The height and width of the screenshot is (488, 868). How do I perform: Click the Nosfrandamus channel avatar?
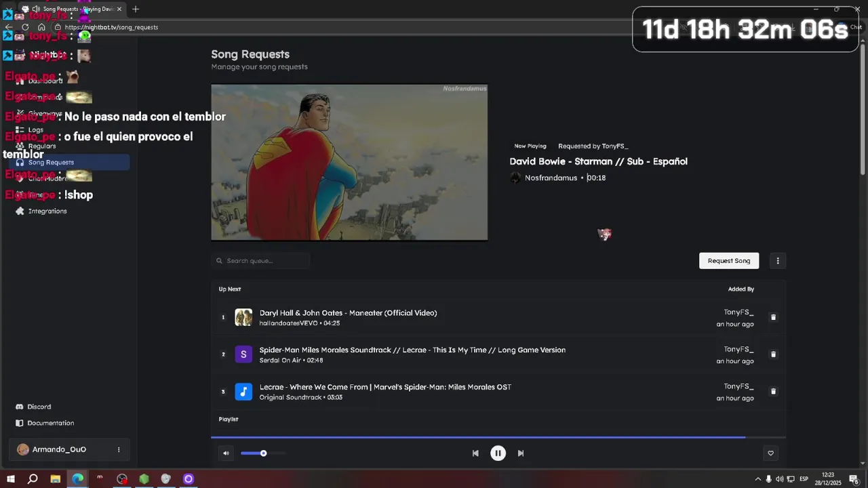[x=515, y=178]
